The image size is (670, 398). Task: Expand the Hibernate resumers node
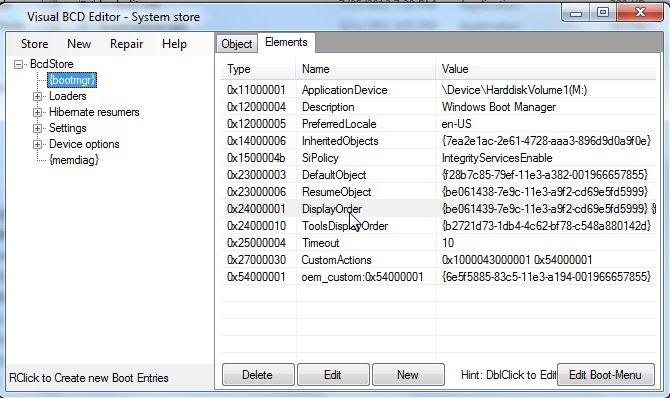(x=38, y=112)
